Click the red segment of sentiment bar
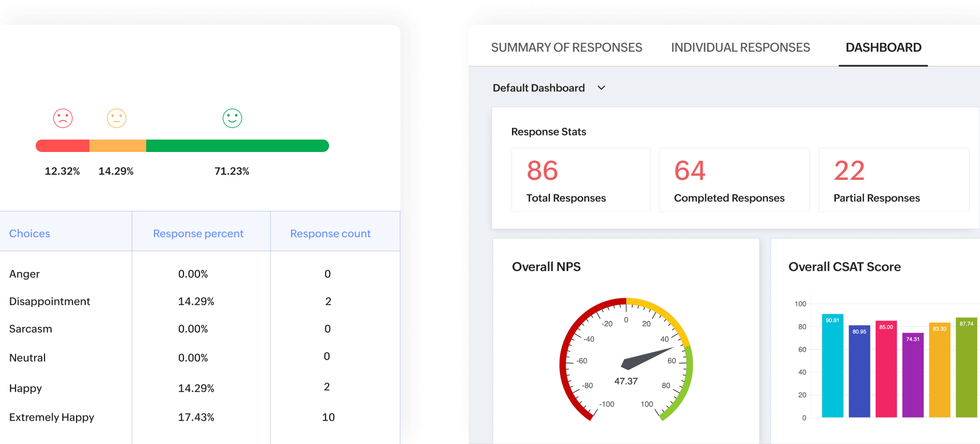980x444 pixels. 63,146
